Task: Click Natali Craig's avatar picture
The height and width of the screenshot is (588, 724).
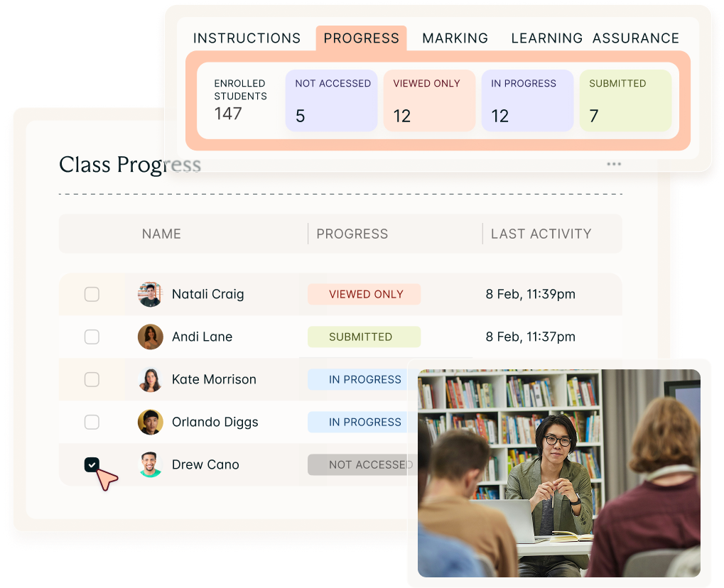Action: pyautogui.click(x=150, y=294)
